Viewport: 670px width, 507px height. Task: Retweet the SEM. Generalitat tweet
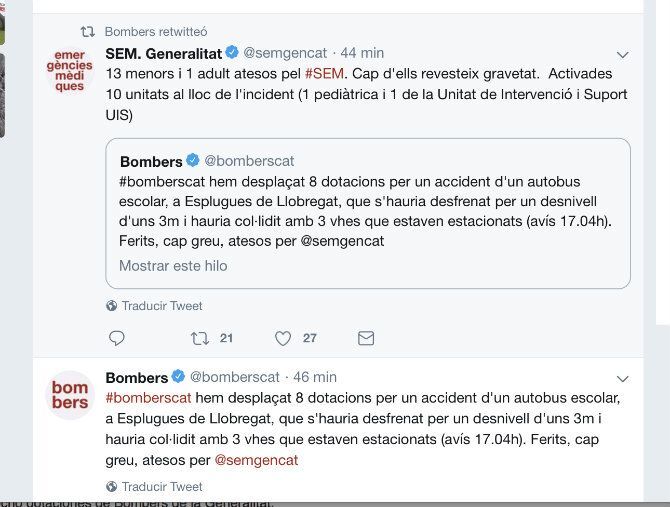[x=199, y=338]
